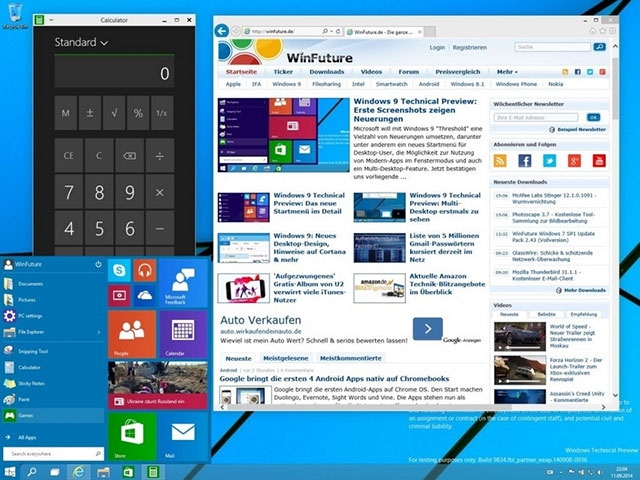
Task: Click the power icon in Start menu
Action: [98, 264]
